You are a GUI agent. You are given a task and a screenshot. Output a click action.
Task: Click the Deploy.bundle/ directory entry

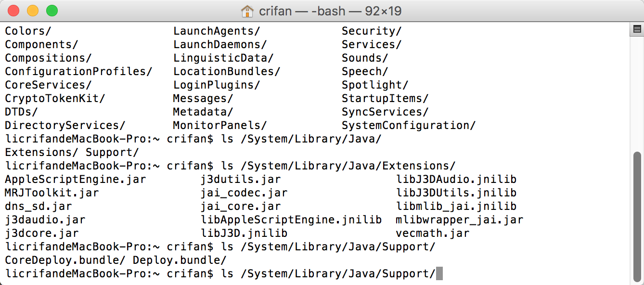[179, 260]
